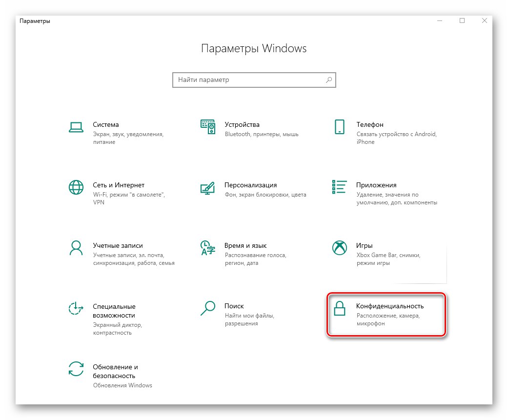Viewport: 508px width, 420px height.
Task: Click the Время и язык clock icon
Action: [208, 248]
